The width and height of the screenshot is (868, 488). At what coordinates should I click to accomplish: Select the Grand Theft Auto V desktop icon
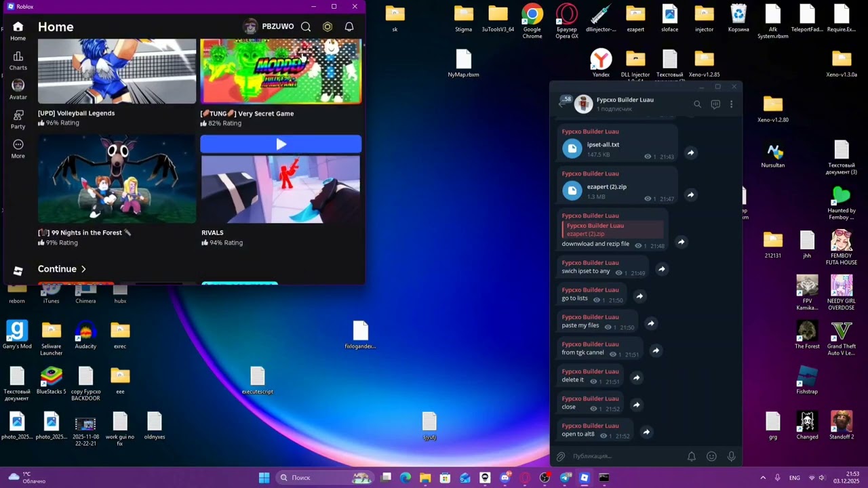(x=841, y=338)
